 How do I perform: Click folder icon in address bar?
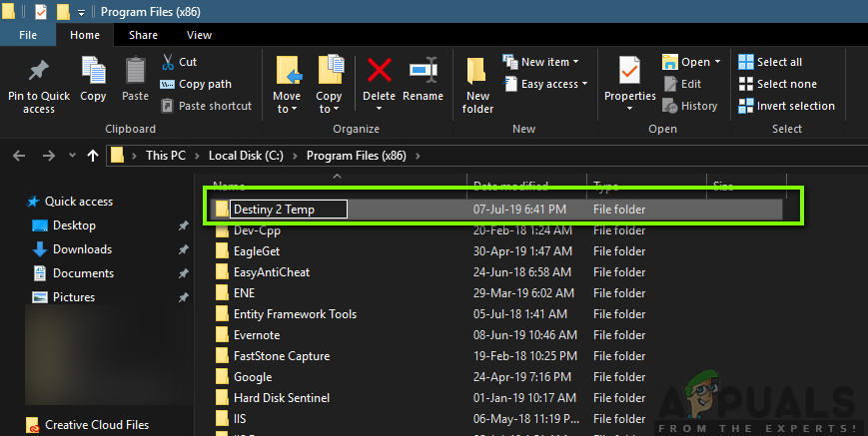pos(117,156)
